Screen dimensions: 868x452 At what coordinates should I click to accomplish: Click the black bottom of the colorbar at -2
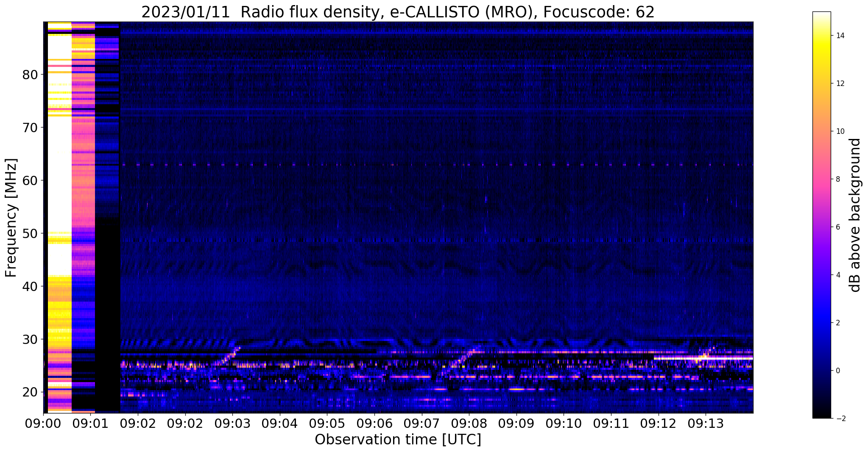pos(821,415)
